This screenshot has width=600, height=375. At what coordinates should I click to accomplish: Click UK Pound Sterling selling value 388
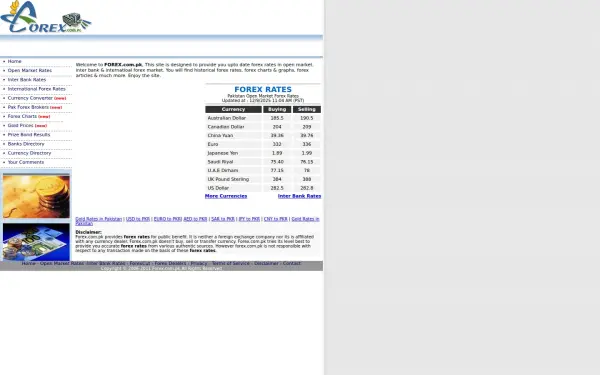coord(307,179)
